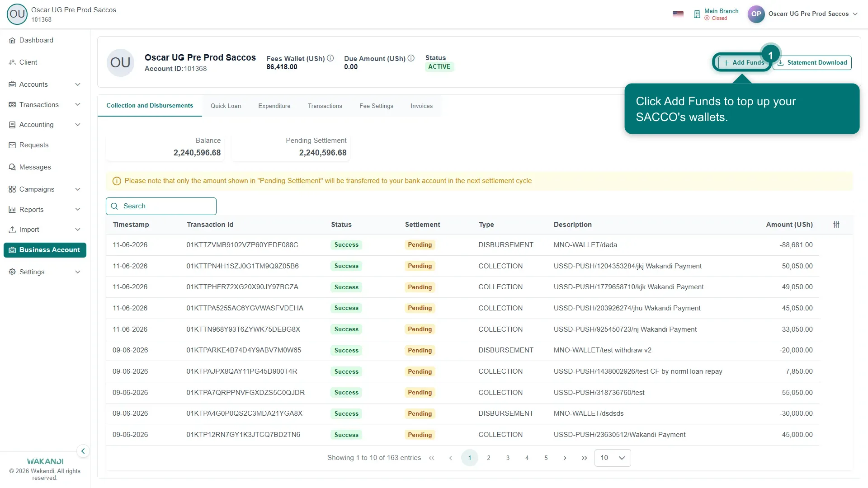Switch to the Expenditure tab
The height and width of the screenshot is (488, 868).
274,106
